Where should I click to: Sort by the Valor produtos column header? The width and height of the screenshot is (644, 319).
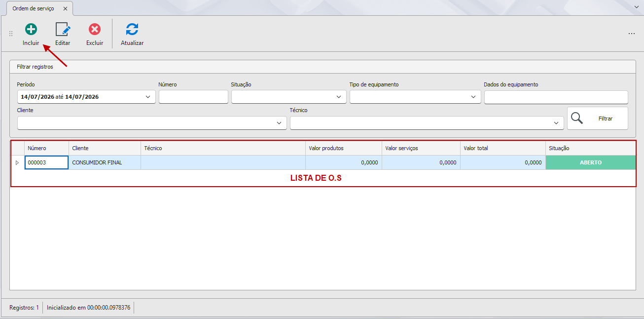[x=344, y=148]
